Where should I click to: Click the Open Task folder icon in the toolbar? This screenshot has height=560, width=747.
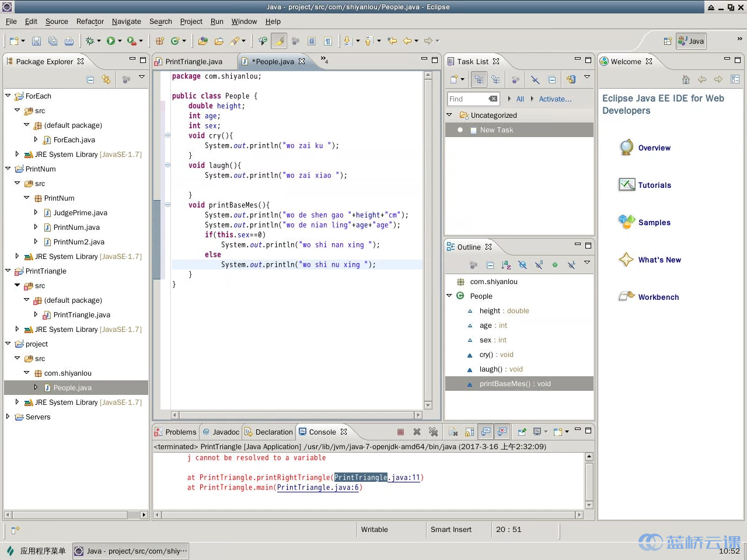tap(219, 41)
